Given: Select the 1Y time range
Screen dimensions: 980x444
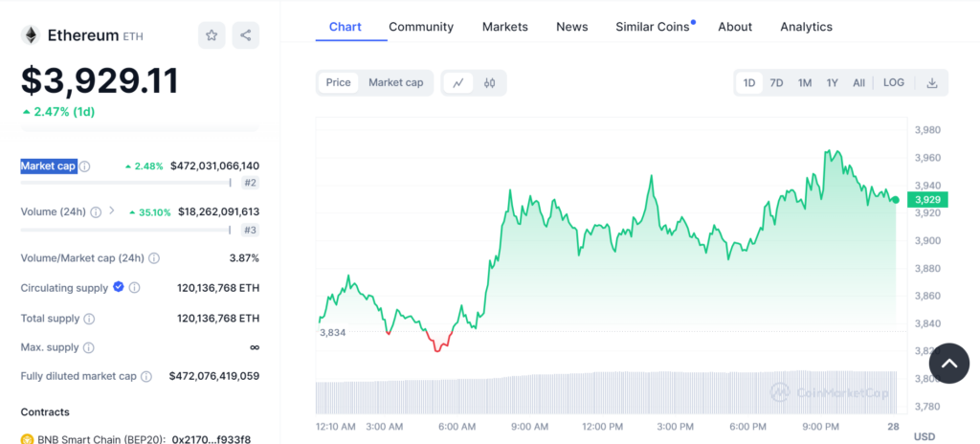Looking at the screenshot, I should [832, 82].
